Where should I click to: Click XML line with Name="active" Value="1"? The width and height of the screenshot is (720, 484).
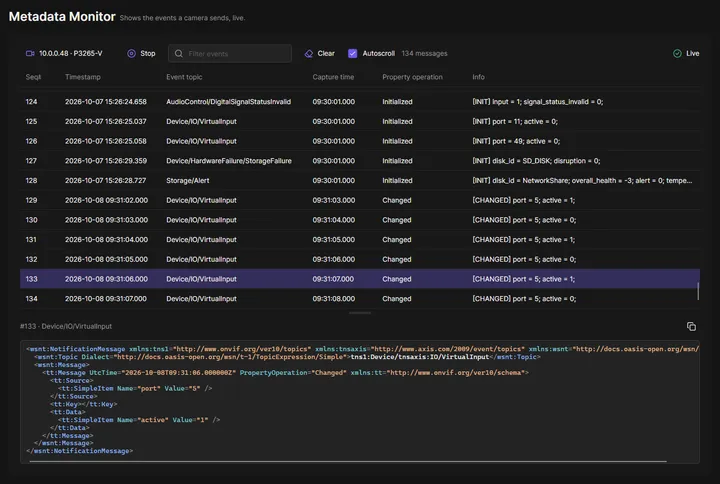point(139,420)
